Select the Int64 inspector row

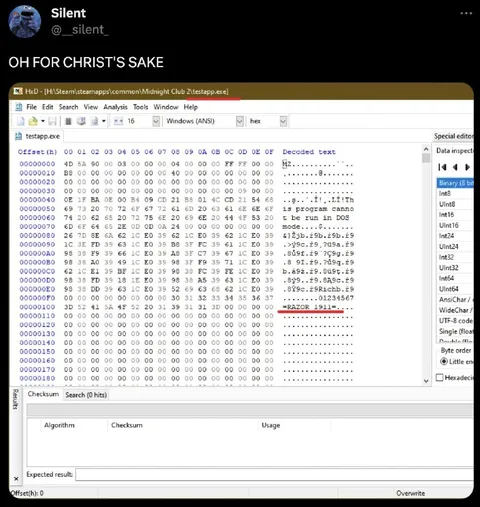click(455, 278)
